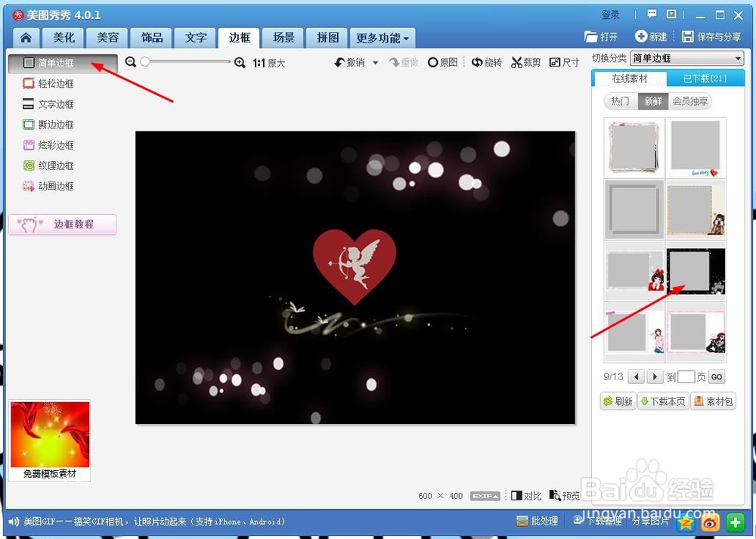Image resolution: width=756 pixels, height=539 pixels.
Task: Switch to the 文字 tab
Action: click(195, 38)
